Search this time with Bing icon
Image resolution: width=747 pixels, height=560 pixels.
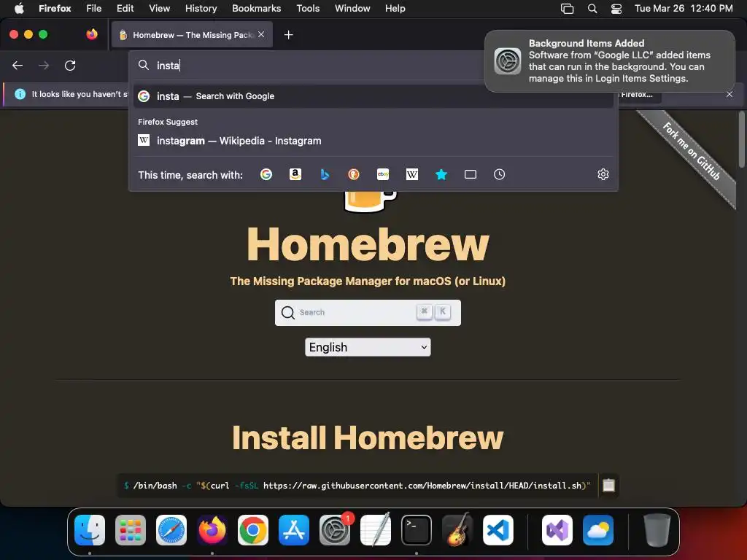point(325,174)
